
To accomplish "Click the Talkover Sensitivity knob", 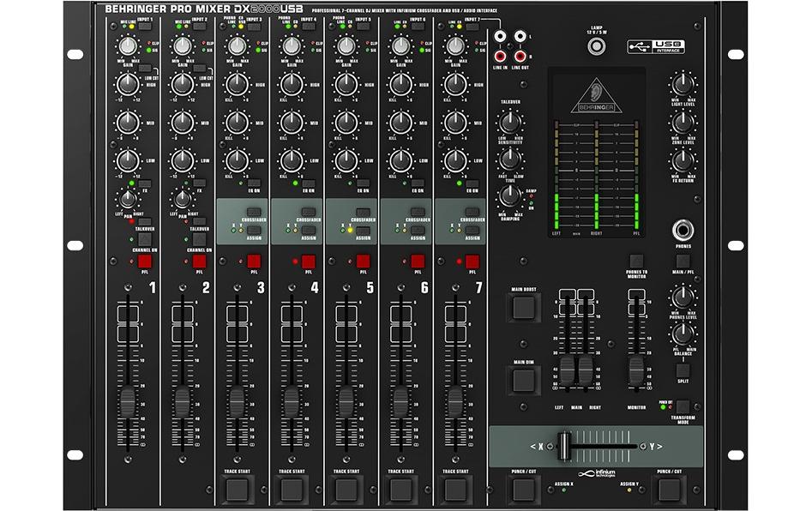I will click(x=510, y=123).
